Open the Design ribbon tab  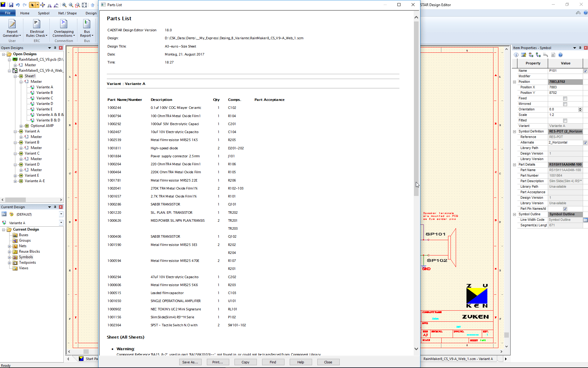[x=91, y=13]
